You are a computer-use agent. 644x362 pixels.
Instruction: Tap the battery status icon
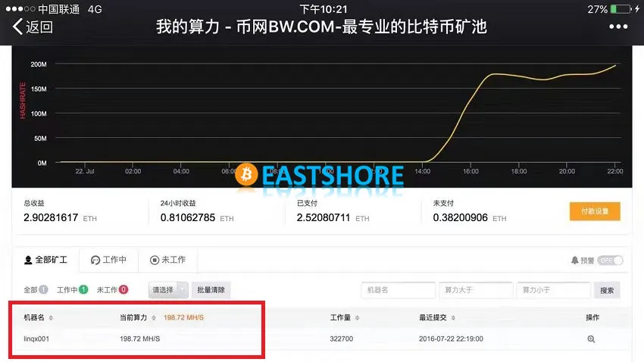point(621,9)
